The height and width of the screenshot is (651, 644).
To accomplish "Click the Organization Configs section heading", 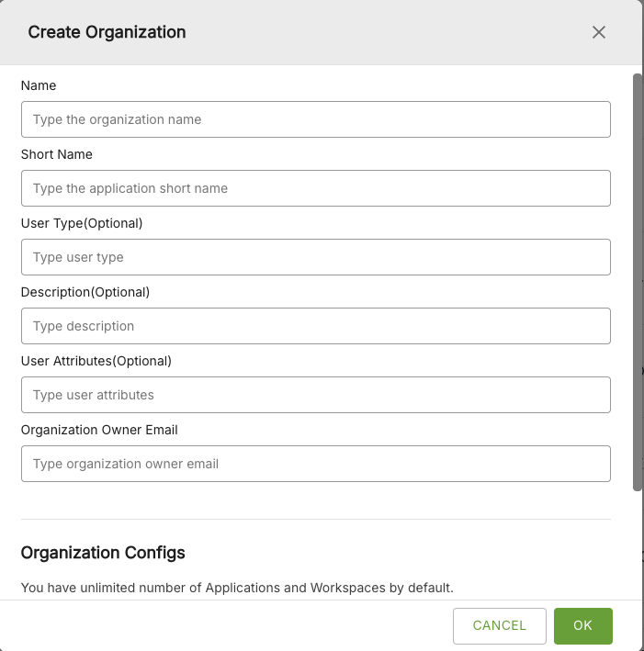I will click(x=103, y=553).
